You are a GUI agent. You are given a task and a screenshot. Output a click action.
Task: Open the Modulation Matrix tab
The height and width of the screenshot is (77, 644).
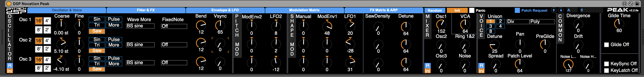[304, 10]
